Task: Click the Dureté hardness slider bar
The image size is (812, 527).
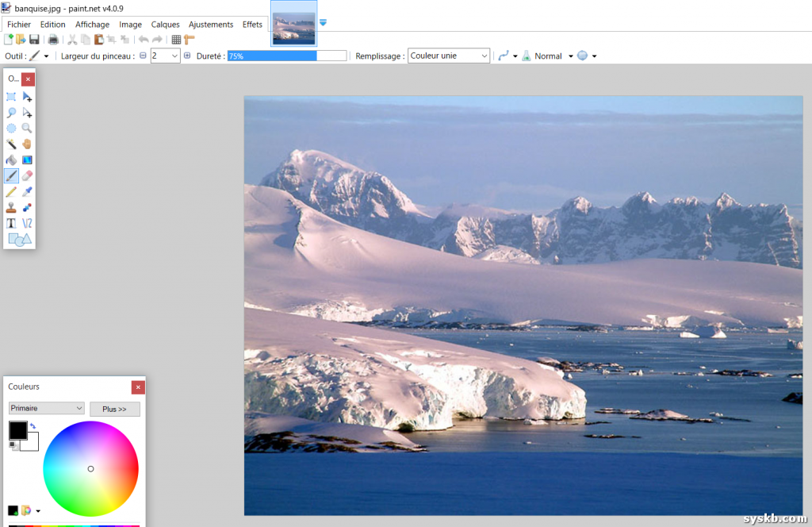Action: point(286,56)
